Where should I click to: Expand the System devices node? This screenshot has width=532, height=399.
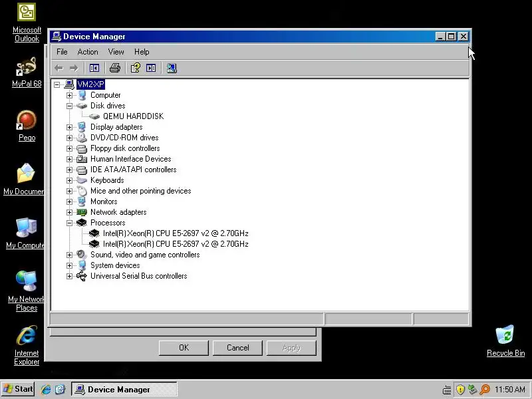coord(69,265)
